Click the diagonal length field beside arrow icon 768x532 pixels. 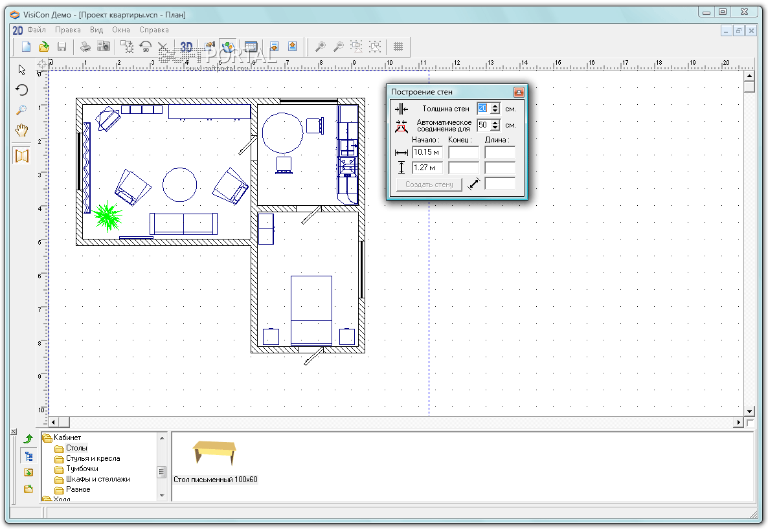pos(500,184)
